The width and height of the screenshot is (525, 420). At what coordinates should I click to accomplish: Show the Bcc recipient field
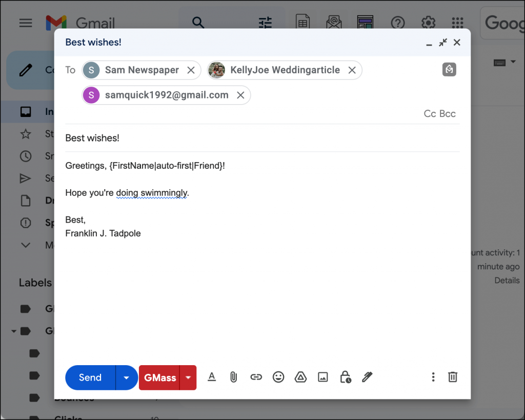coord(447,113)
